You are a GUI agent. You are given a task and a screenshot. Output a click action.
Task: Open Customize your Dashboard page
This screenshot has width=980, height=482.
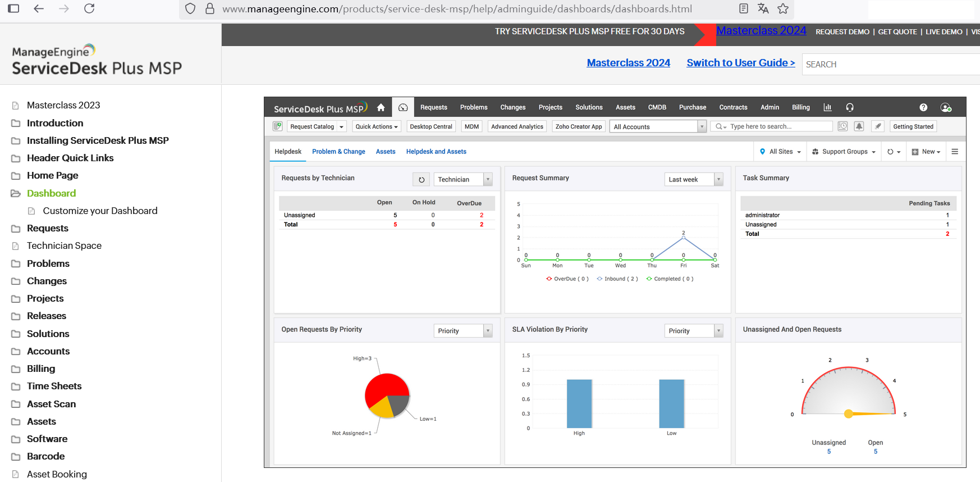click(100, 211)
